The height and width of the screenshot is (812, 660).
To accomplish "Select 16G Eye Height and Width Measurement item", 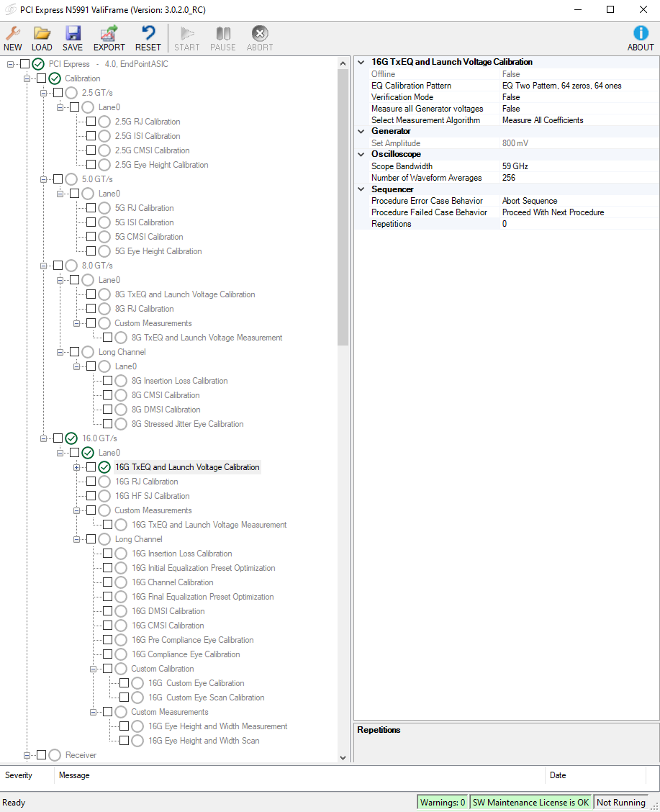I will [218, 726].
